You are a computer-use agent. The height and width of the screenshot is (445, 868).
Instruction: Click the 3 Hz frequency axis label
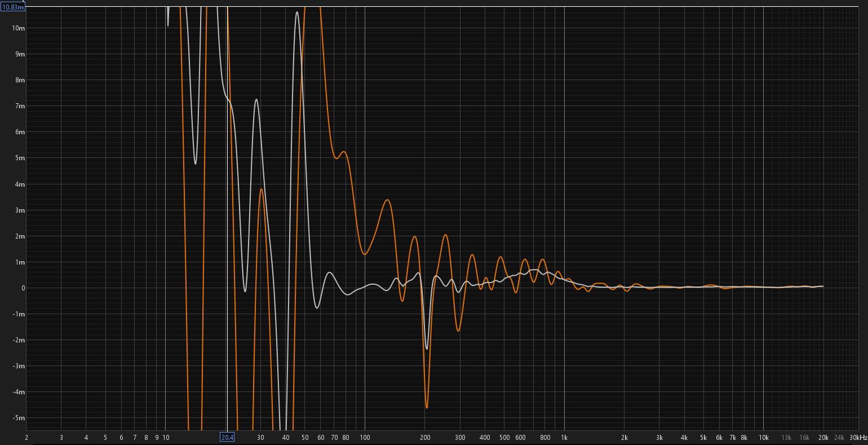61,438
